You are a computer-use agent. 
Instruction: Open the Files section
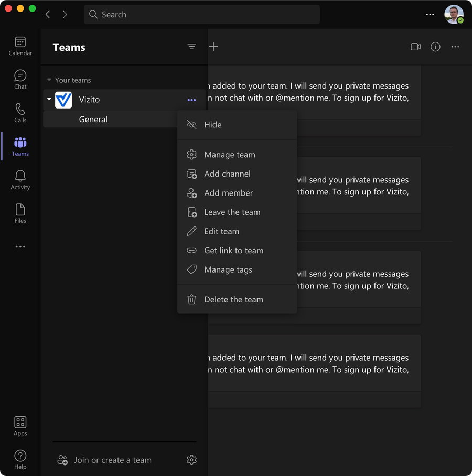[20, 214]
